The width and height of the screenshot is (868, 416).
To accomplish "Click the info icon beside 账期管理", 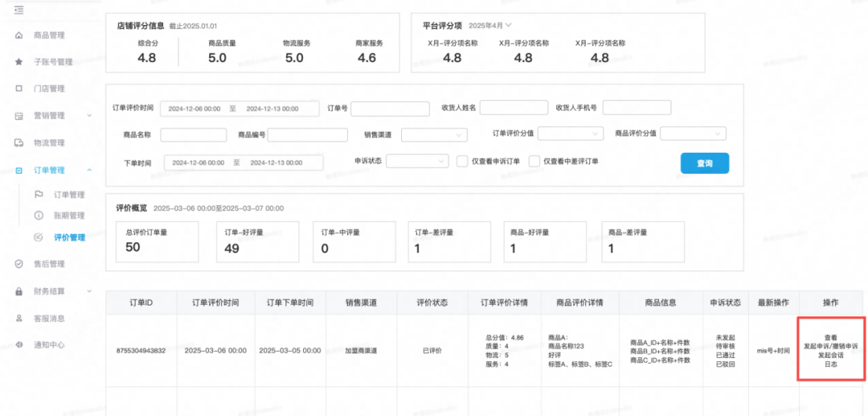I will click(x=38, y=215).
